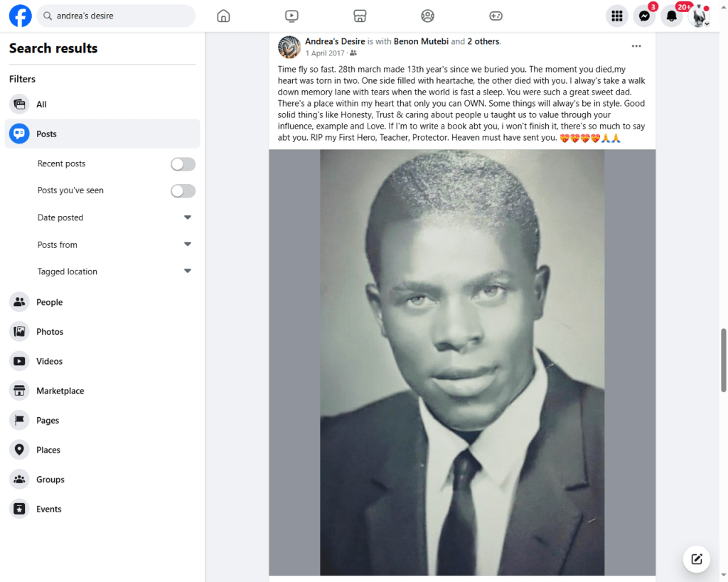Switch to the Photos filter
The height and width of the screenshot is (582, 728).
[x=49, y=332]
